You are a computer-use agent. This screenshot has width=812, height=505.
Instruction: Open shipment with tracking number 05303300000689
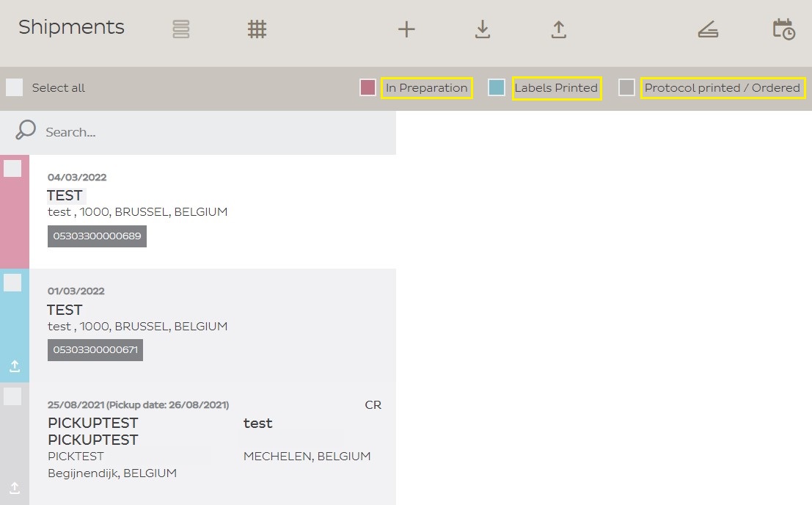(x=97, y=236)
